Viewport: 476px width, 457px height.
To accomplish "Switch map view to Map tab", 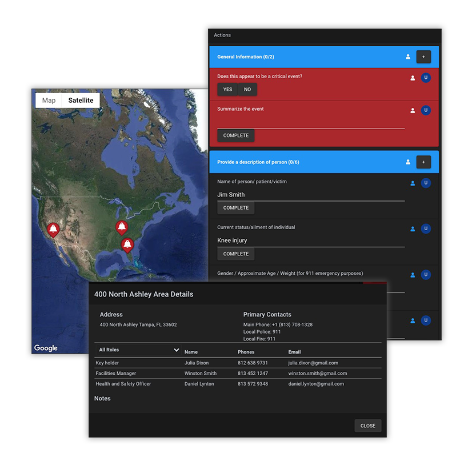I will point(49,101).
